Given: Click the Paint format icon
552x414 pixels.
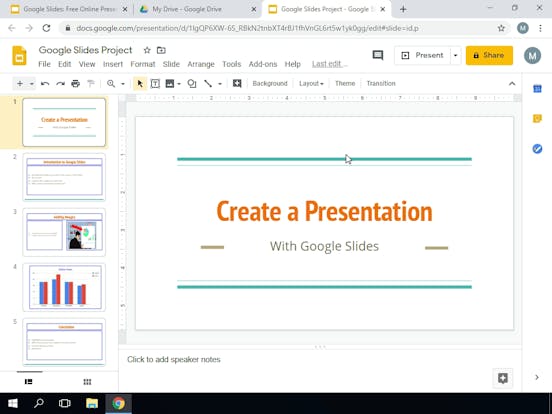Looking at the screenshot, I should pyautogui.click(x=91, y=83).
